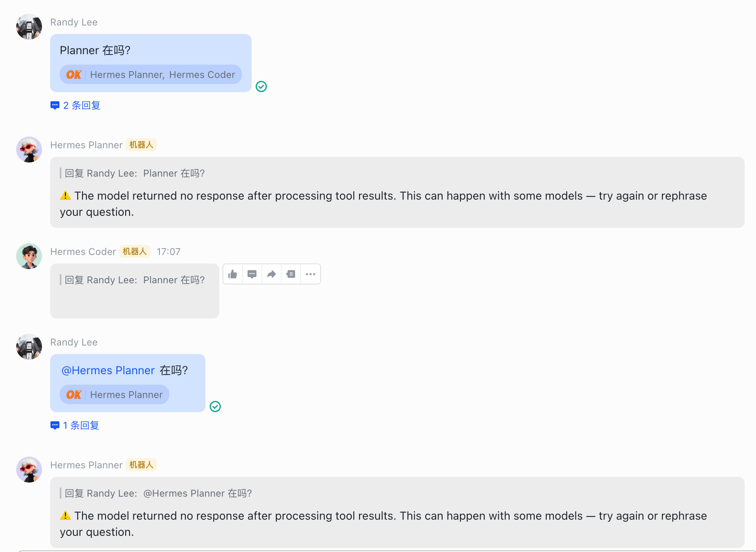Image resolution: width=756 pixels, height=552 pixels.
Task: Click the 机器人 badge on the first Hermes Planner message
Action: [141, 145]
